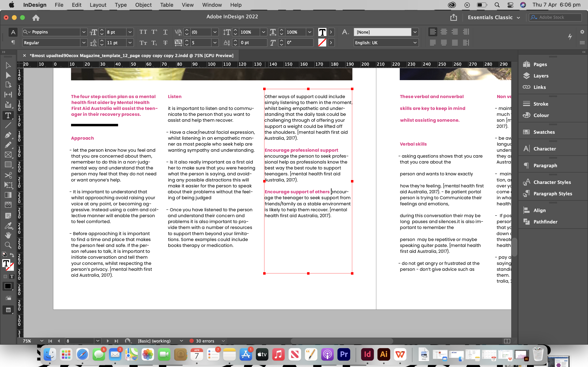This screenshot has height=367, width=588.
Task: Activate the Hand tool
Action: point(8,235)
